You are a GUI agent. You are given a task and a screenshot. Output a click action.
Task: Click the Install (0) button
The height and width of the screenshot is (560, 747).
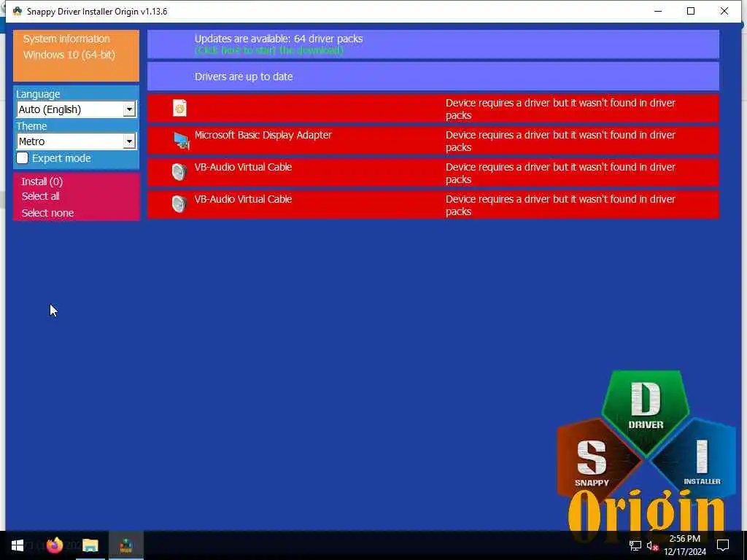42,182
